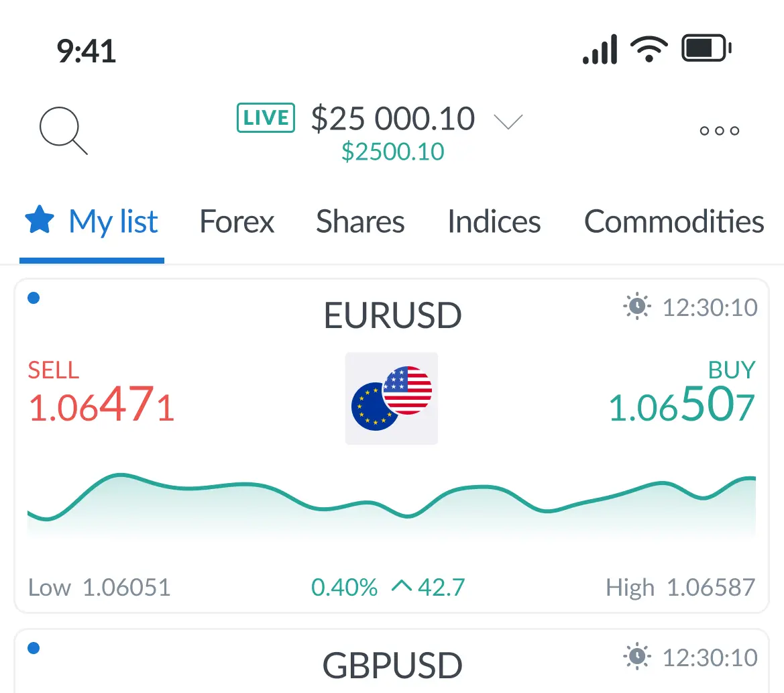Tap the blue star icon beside My list
Screen dimensions: 784x693
click(40, 221)
